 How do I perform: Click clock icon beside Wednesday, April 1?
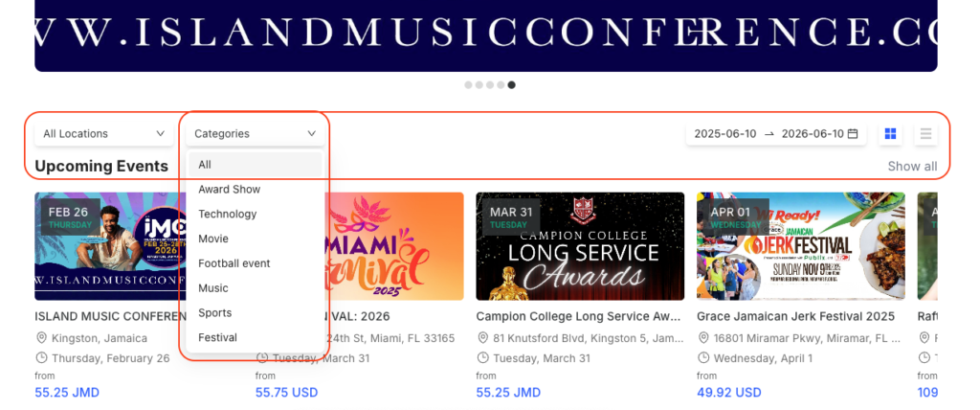tap(703, 358)
